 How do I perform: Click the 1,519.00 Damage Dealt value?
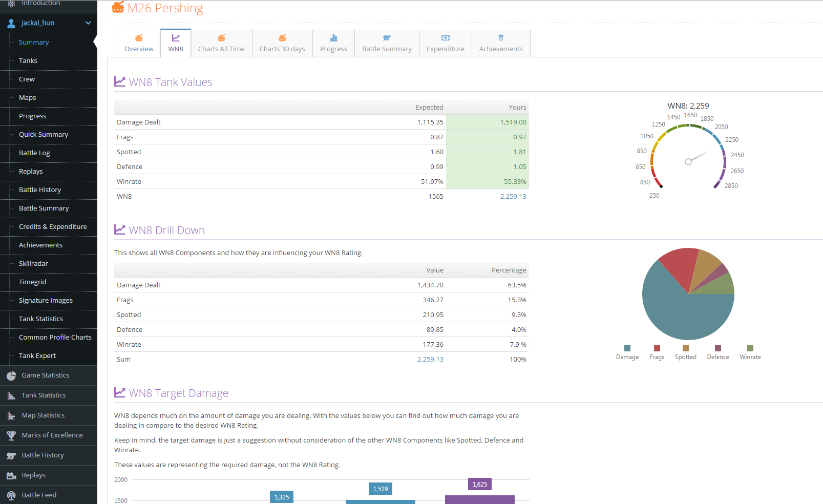513,122
